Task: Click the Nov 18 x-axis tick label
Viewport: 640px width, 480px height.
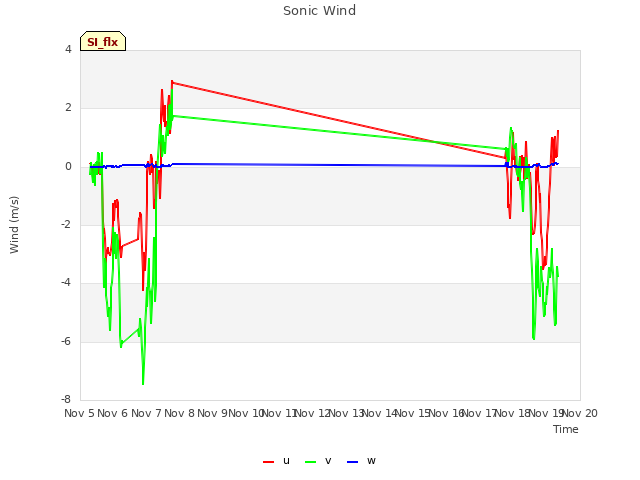Action: [x=513, y=413]
